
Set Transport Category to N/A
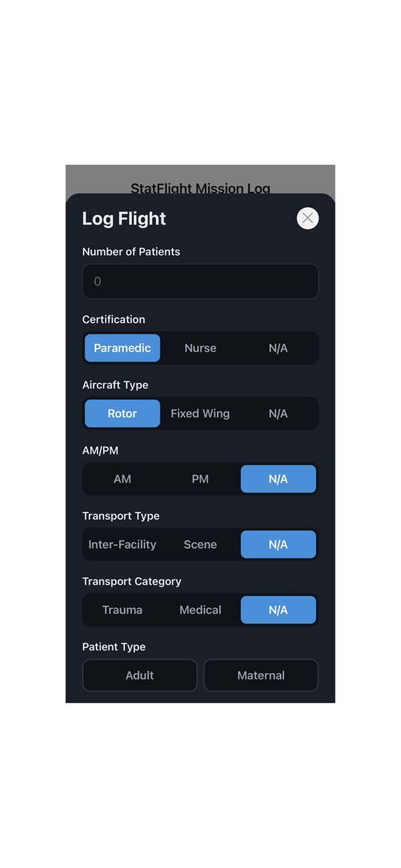point(278,610)
